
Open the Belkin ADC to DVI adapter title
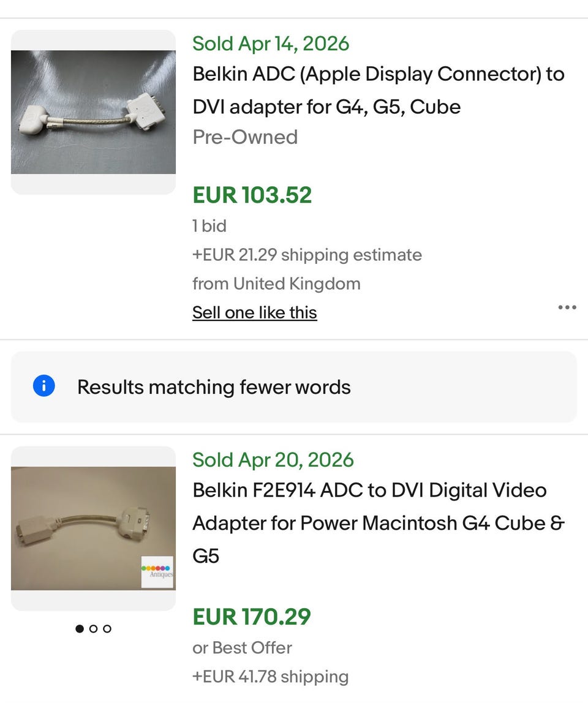point(378,91)
